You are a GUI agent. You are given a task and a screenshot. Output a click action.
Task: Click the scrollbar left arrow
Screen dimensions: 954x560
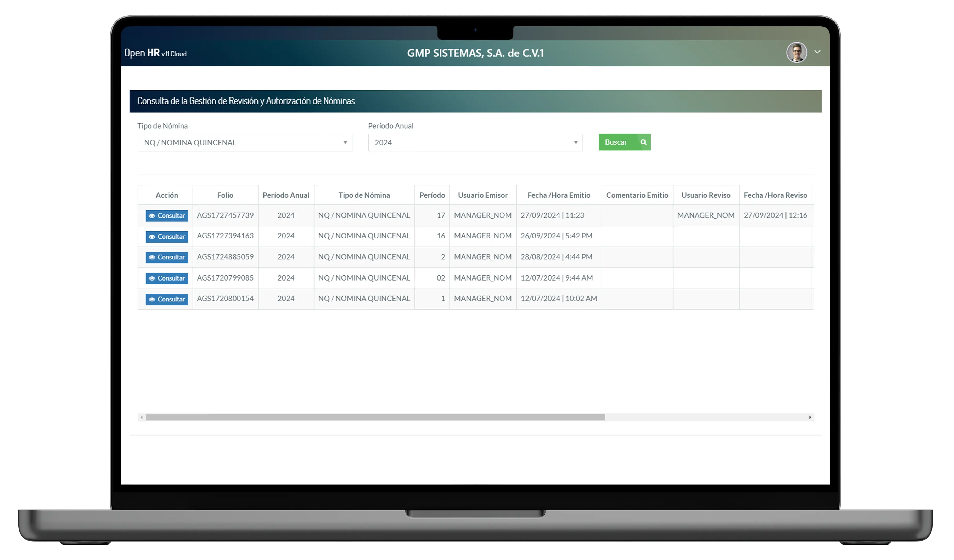[142, 417]
